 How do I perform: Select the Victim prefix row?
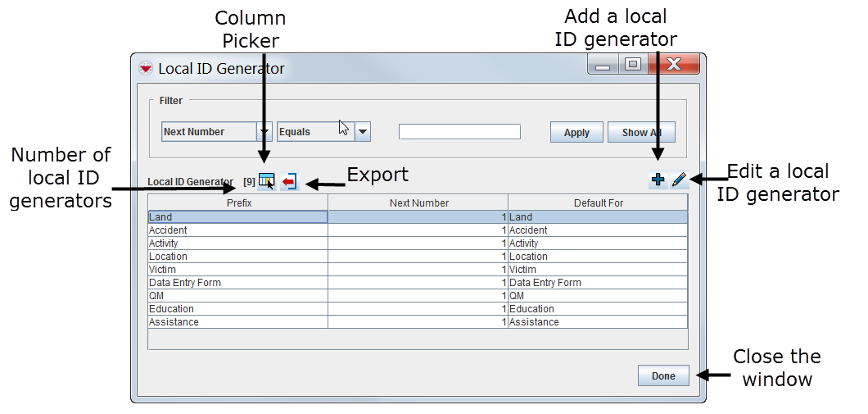[237, 270]
